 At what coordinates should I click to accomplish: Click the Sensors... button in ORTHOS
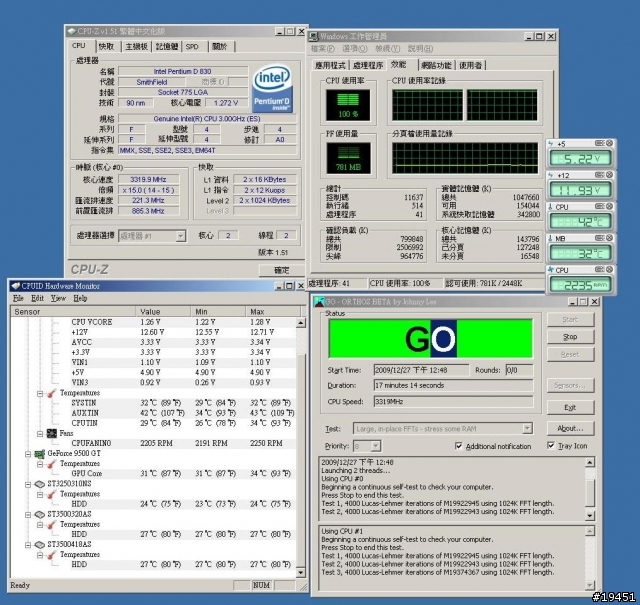click(x=570, y=385)
